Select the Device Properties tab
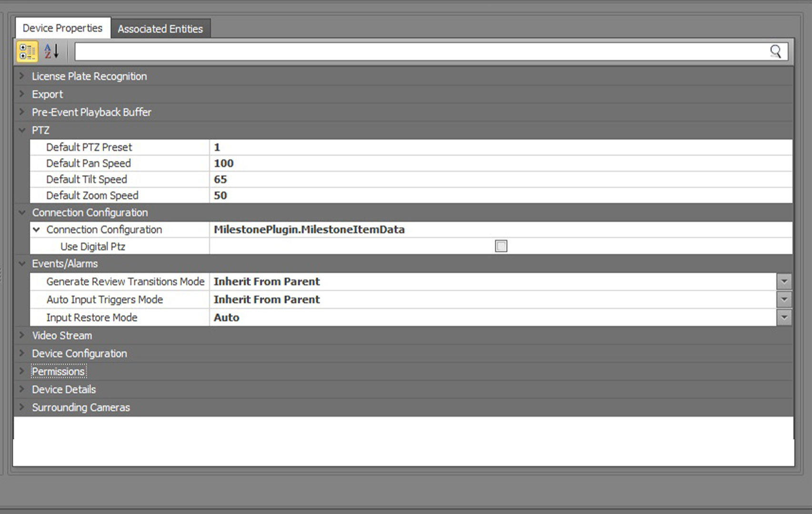 62,29
